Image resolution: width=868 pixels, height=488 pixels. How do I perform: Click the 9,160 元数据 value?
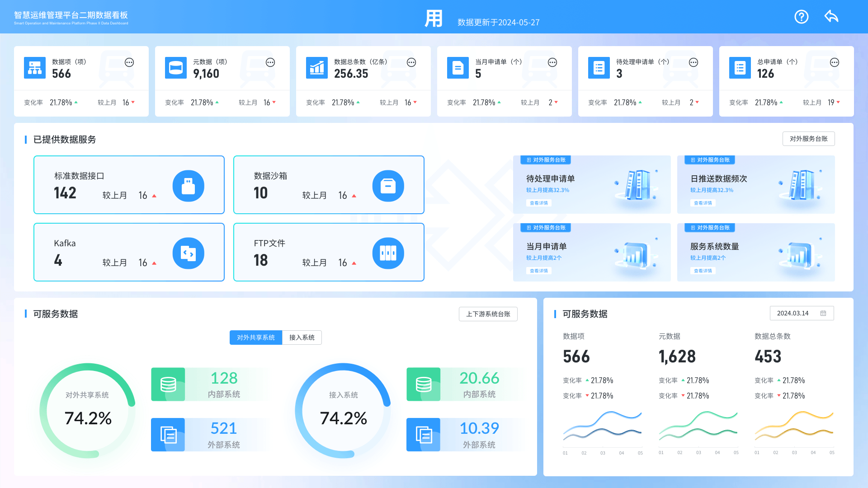pyautogui.click(x=206, y=74)
